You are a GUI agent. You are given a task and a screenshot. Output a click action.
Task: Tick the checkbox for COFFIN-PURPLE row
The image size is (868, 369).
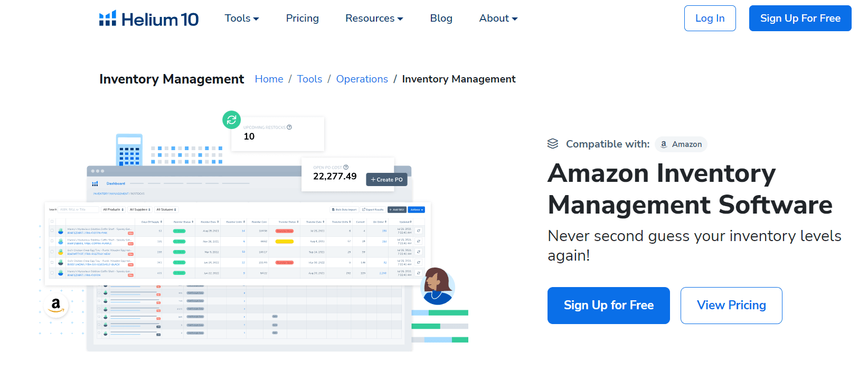pos(52,241)
